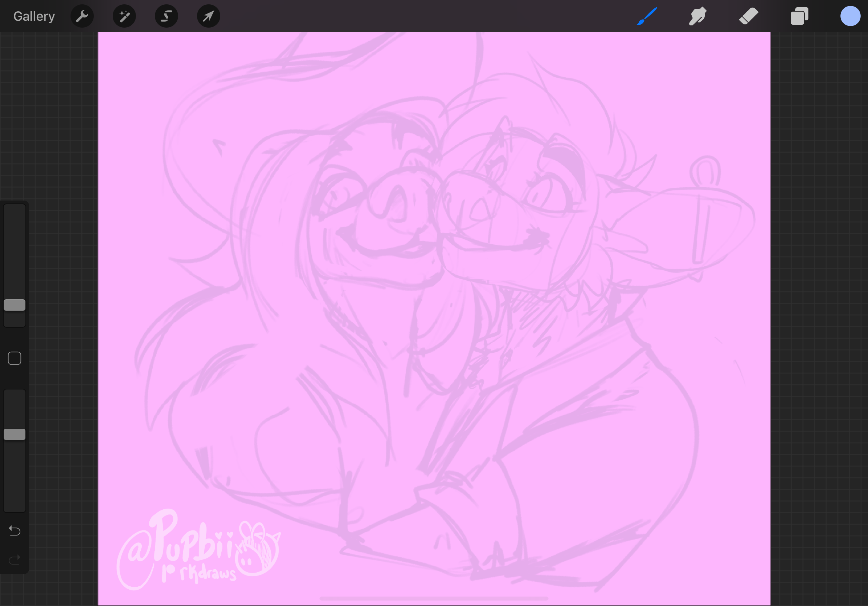Activate the Selection S-shaped tool

pos(166,16)
